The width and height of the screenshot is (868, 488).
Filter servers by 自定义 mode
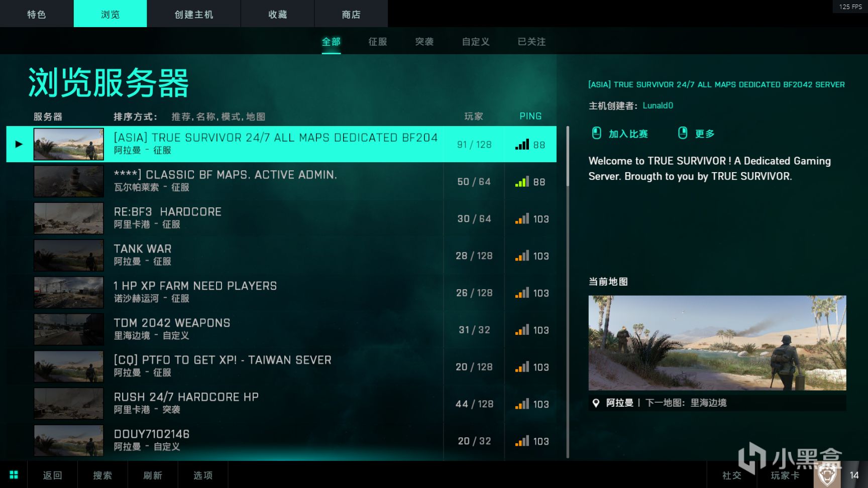click(476, 42)
